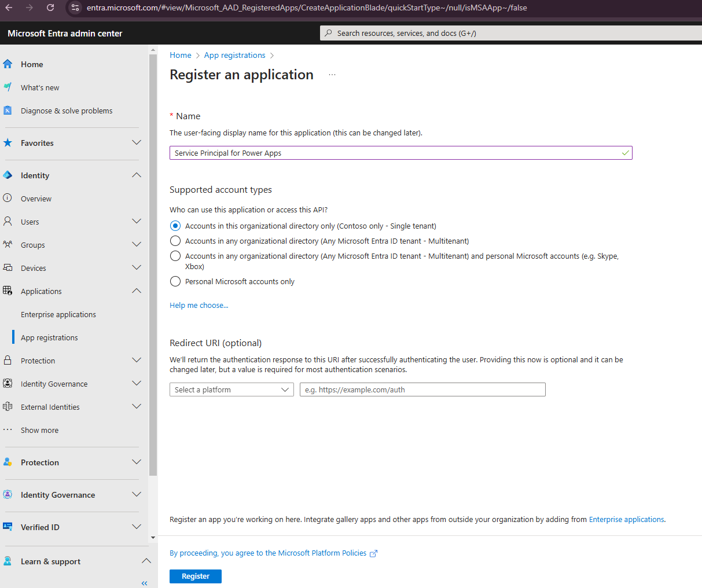Click the Learn & support icon
702x588 pixels.
coord(8,561)
